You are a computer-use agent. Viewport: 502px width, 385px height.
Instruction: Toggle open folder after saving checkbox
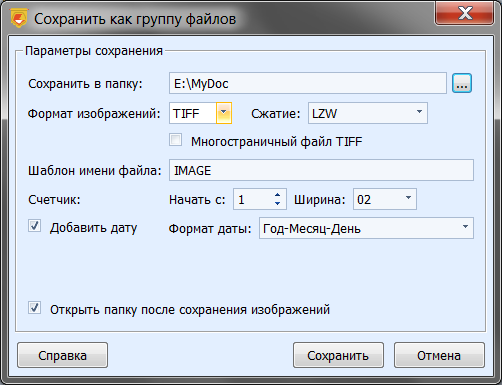point(34,308)
